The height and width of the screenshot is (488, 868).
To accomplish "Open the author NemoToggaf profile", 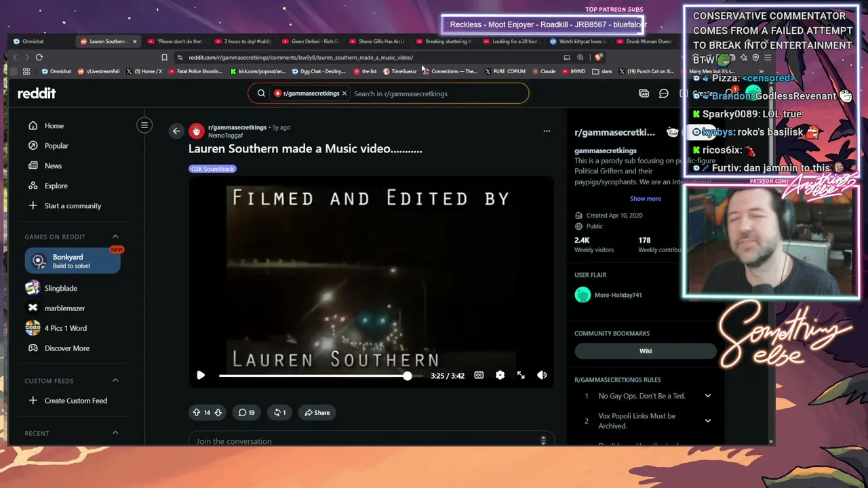I will coord(224,136).
